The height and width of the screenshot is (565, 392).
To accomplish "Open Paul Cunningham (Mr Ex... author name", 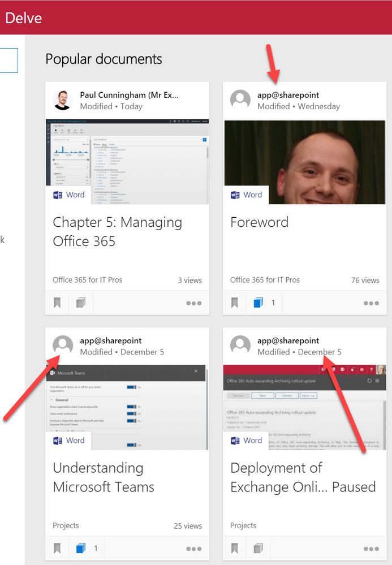I will pyautogui.click(x=129, y=95).
